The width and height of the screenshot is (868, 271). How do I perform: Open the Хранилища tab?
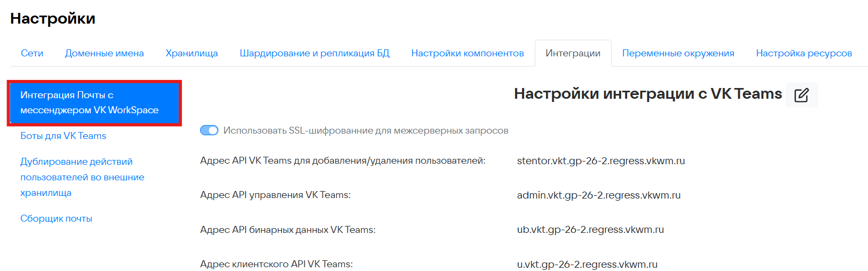pyautogui.click(x=192, y=53)
